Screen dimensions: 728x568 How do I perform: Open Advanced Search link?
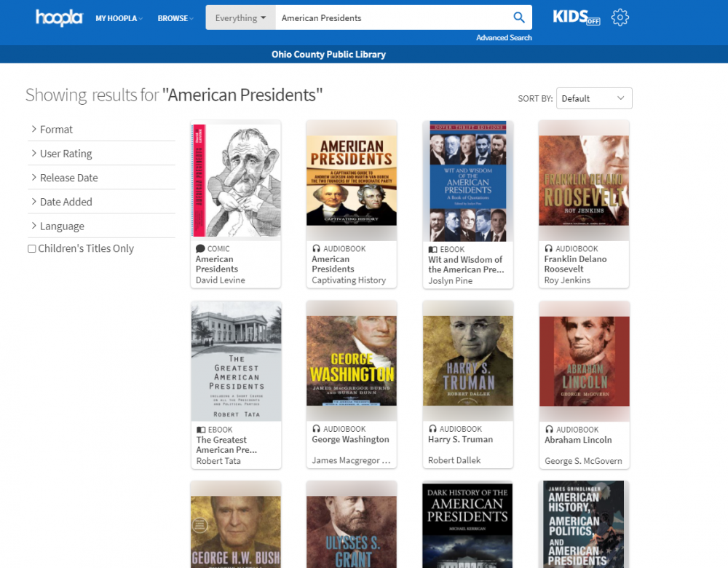(504, 38)
